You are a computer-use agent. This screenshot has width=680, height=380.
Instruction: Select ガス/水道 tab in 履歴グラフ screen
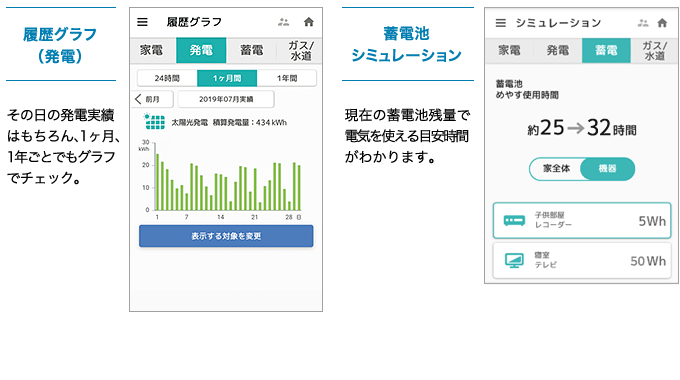pos(300,50)
